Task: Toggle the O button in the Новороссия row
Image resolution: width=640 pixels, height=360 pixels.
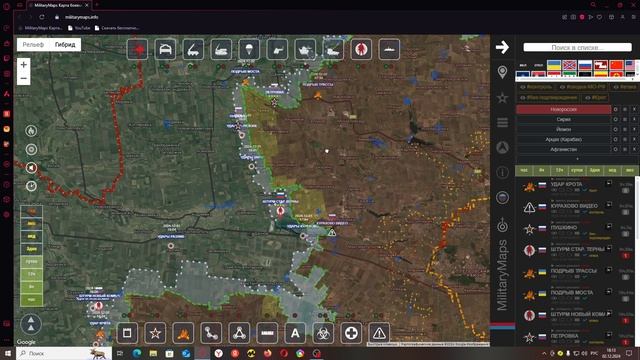Action: tap(616, 109)
